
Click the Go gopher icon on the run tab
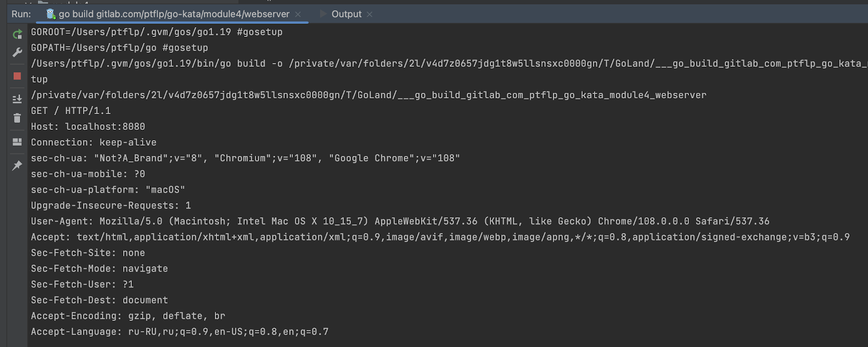[51, 14]
